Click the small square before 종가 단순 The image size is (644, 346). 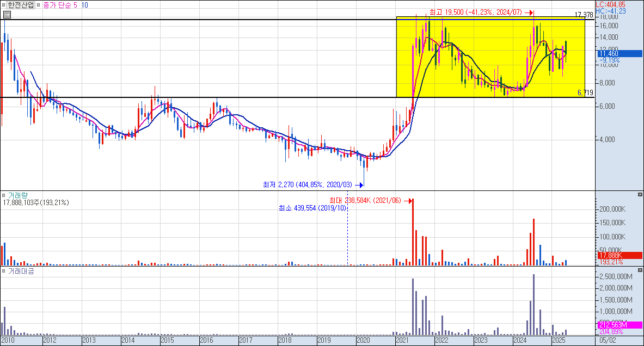click(39, 5)
